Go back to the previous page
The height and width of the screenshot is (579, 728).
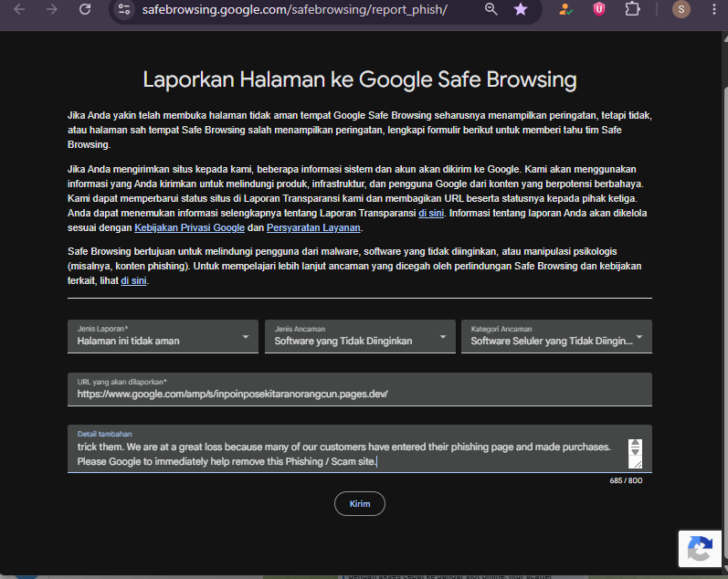point(19,9)
